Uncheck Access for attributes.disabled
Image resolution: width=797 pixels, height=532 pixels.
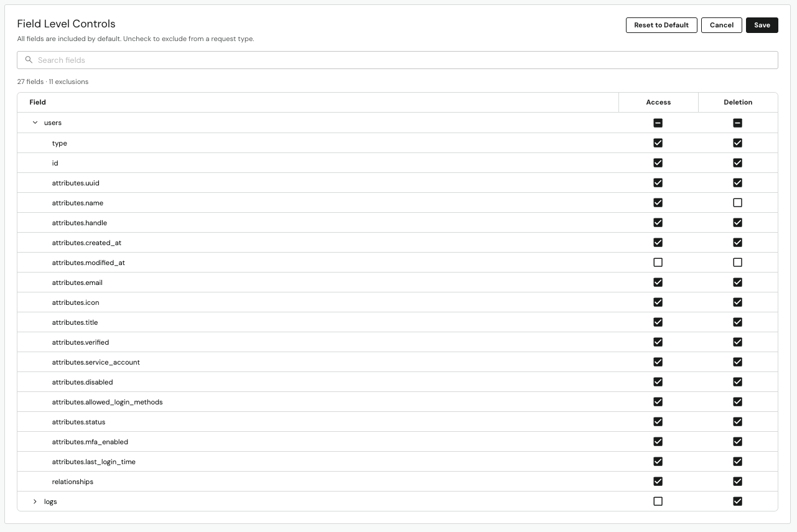tap(658, 382)
